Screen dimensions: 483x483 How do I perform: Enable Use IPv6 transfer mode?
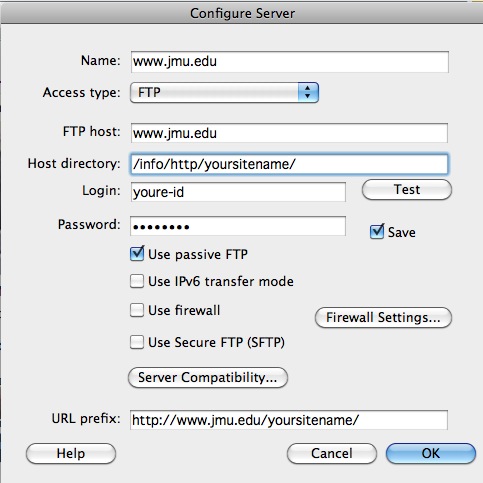(x=137, y=281)
